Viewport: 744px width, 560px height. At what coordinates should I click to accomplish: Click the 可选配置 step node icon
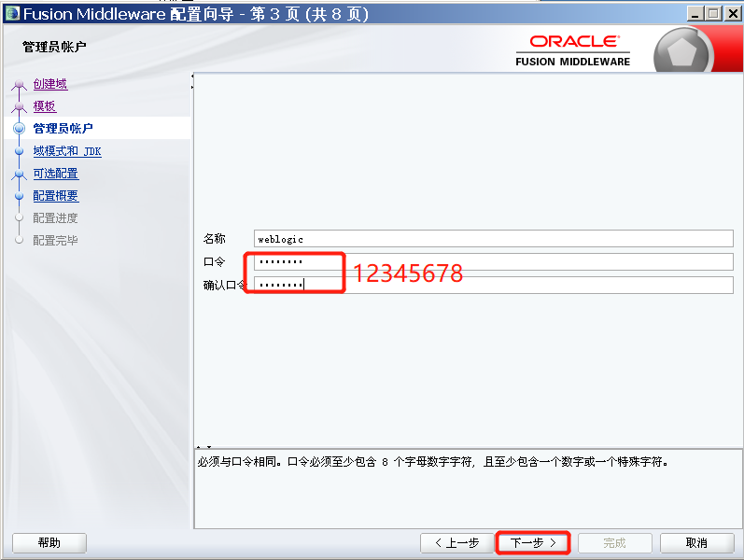pyautogui.click(x=19, y=175)
